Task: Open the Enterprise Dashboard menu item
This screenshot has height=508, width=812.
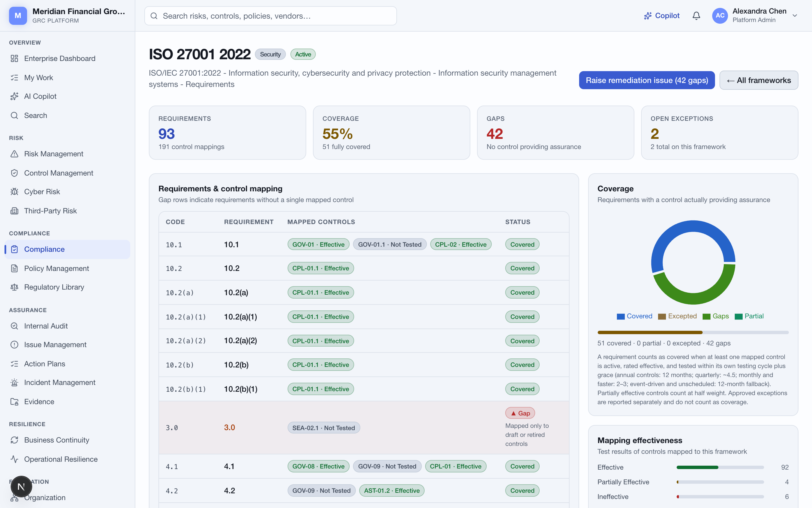Action: click(67, 58)
